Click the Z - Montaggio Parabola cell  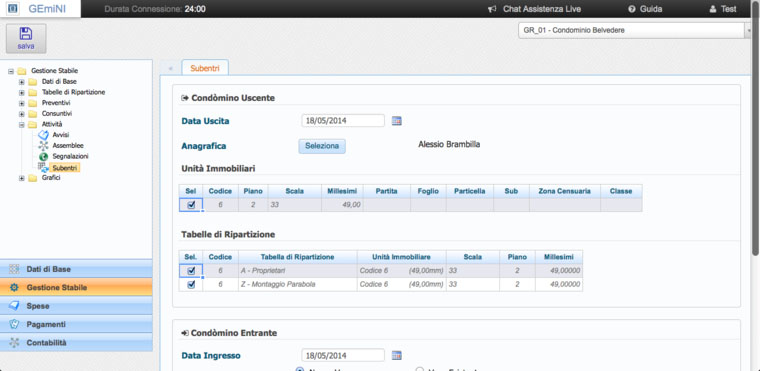[298, 284]
